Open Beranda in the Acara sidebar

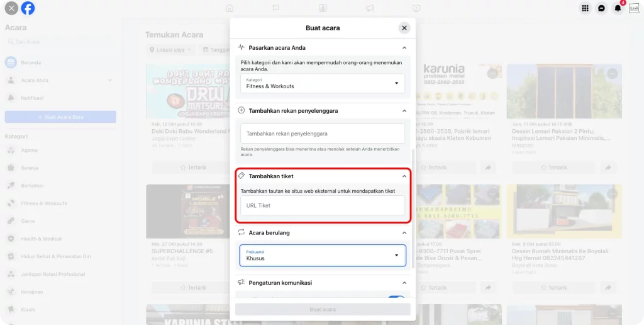point(61,62)
